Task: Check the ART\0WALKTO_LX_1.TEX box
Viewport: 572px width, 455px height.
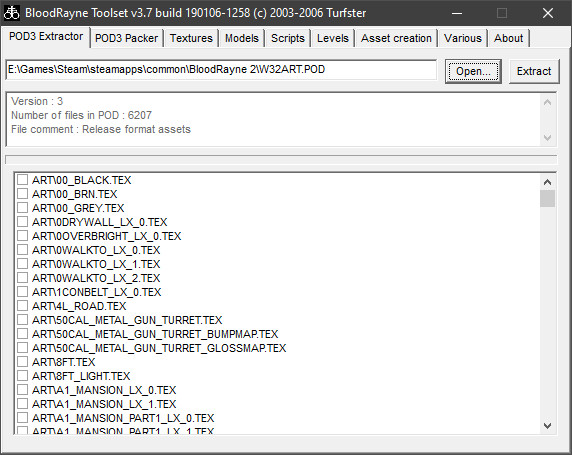Action: 23,264
